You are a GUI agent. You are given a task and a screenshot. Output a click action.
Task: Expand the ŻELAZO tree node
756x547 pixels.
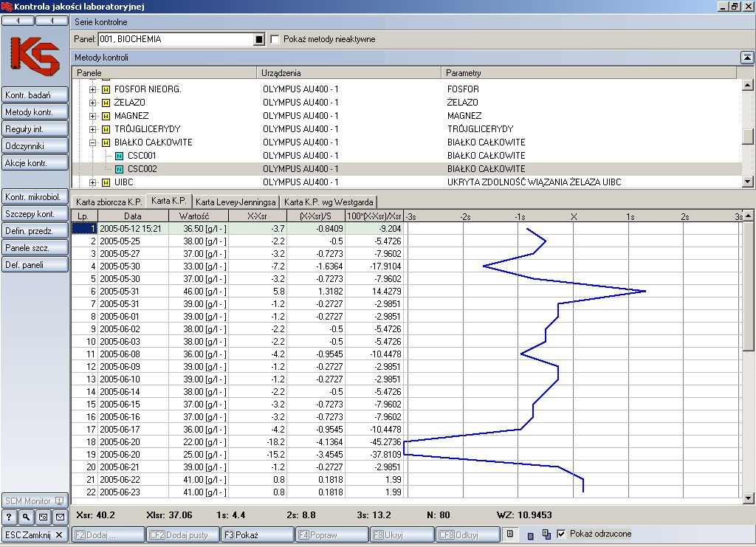point(93,103)
